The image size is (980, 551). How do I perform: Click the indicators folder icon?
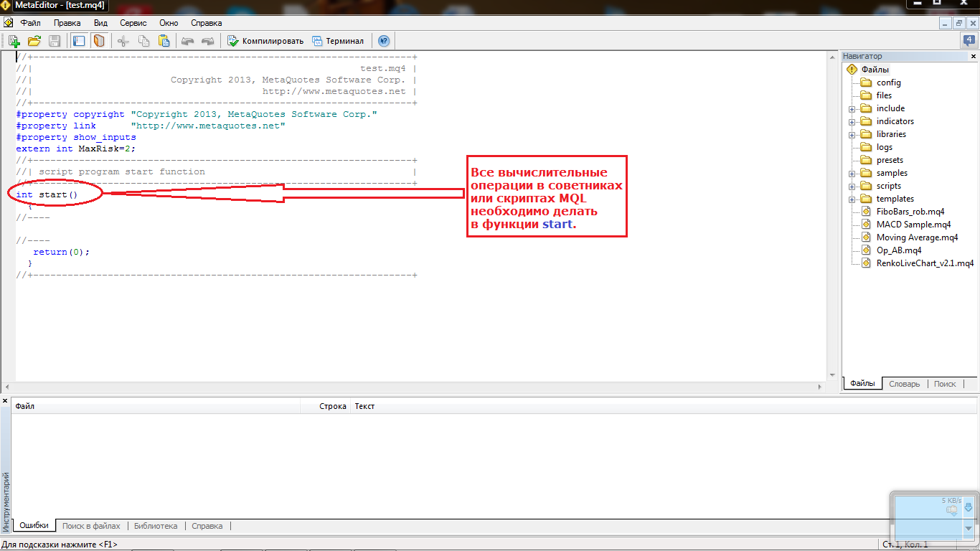click(865, 121)
